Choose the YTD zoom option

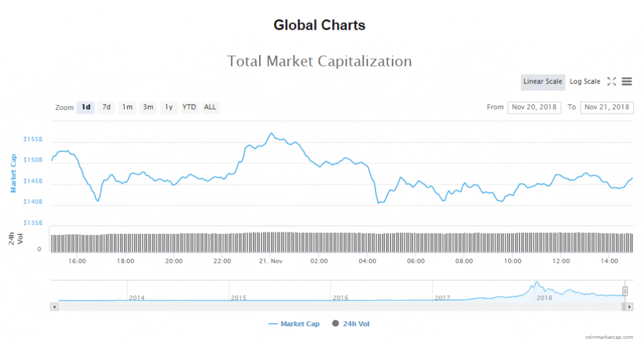[189, 107]
